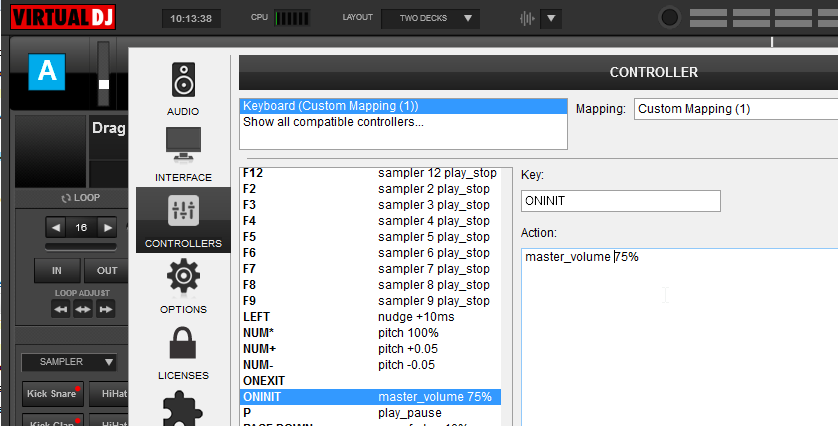Open the Licenses padlock section

183,352
